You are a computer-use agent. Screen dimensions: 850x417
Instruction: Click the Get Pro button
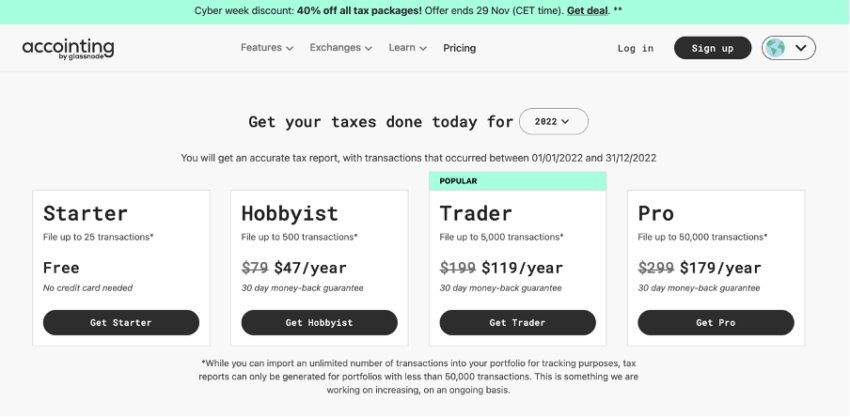click(715, 323)
